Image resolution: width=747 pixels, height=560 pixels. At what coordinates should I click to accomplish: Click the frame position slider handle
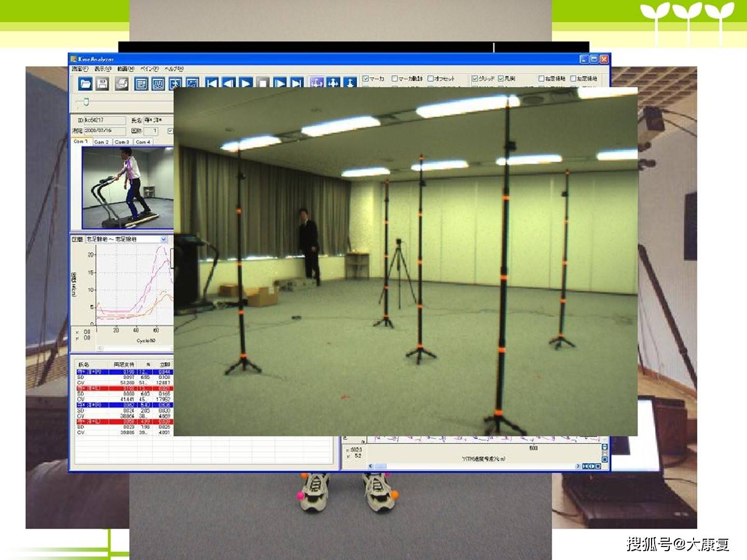(86, 102)
